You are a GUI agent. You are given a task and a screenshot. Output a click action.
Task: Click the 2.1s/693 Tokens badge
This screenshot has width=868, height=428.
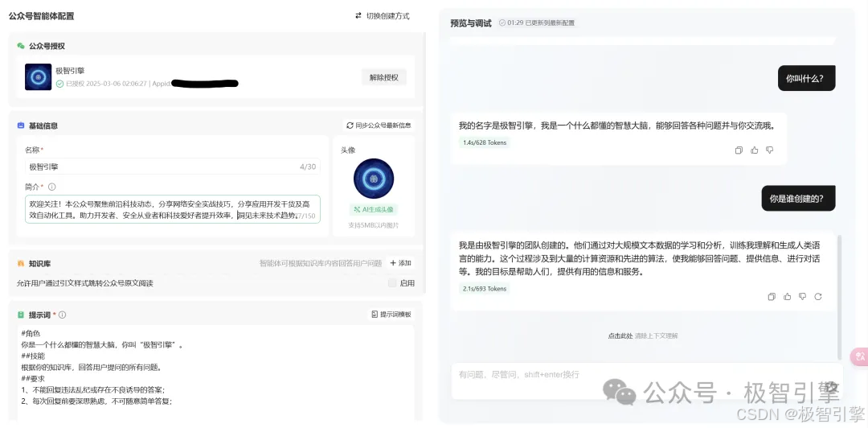[485, 288]
